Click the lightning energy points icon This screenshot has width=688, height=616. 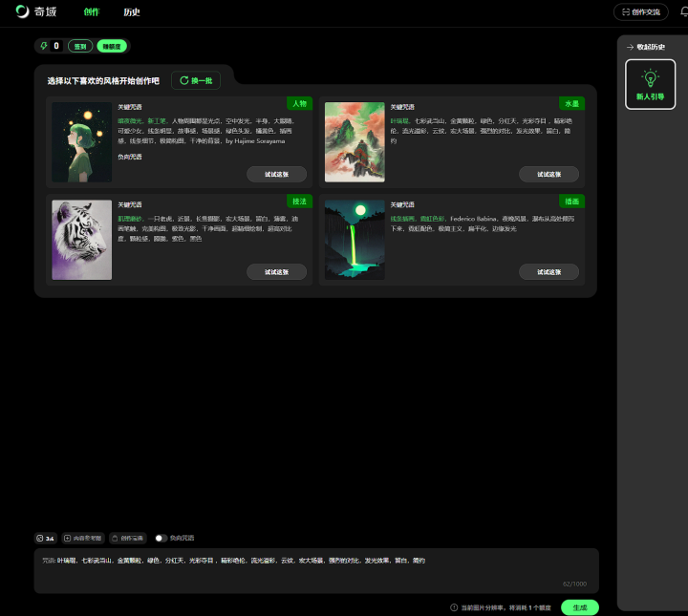tap(44, 46)
